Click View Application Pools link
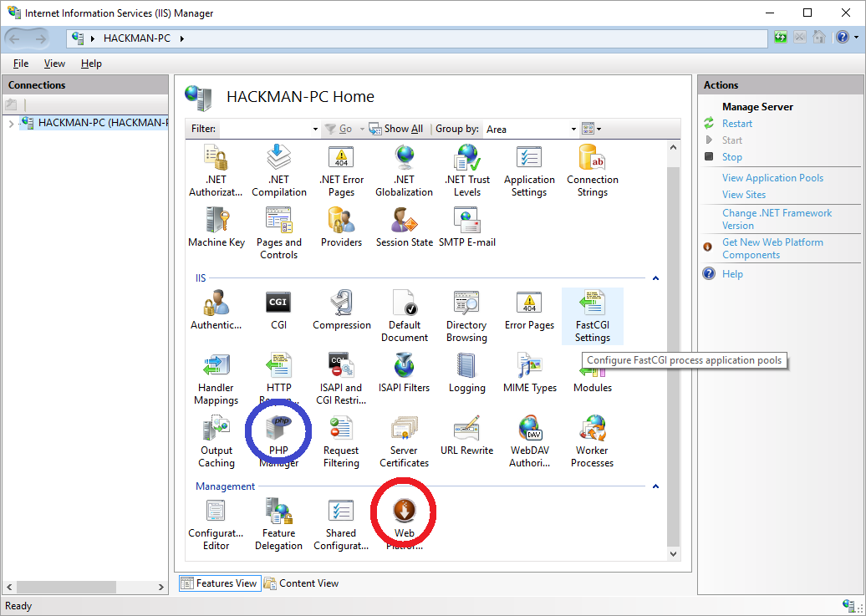 (772, 178)
